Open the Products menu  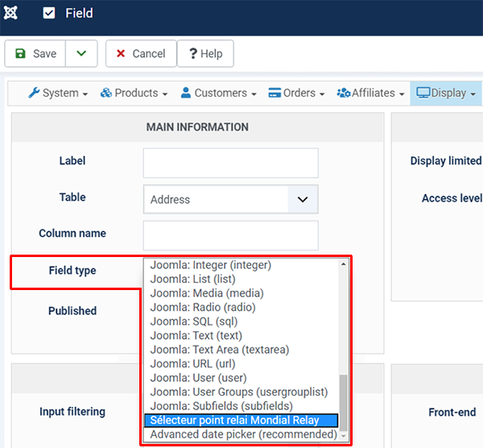[x=134, y=93]
